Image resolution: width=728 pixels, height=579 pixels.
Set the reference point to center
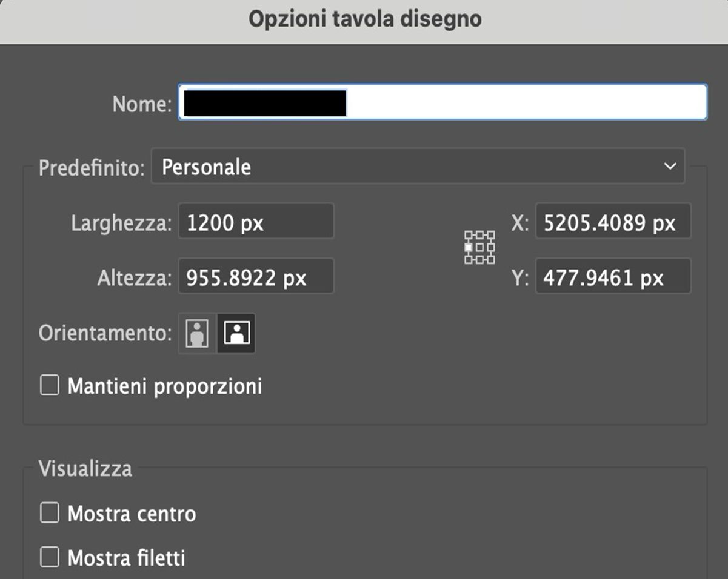tap(479, 247)
